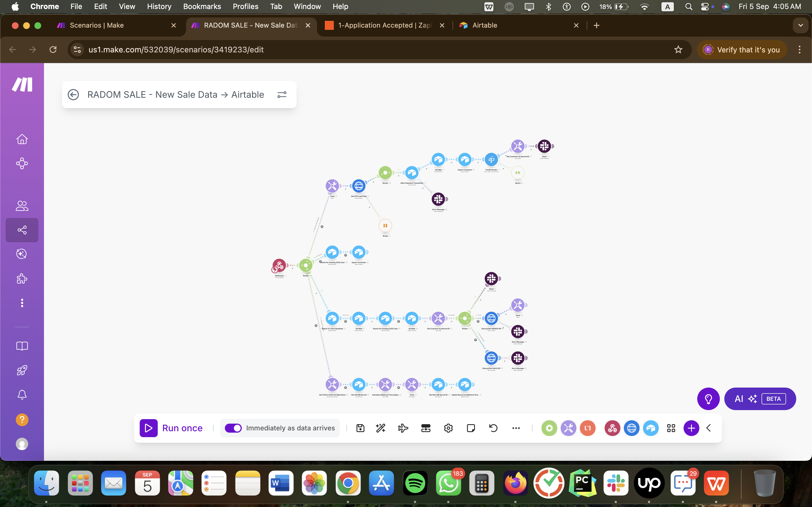This screenshot has height=507, width=812.
Task: Open scenario settings gear icon
Action: coord(448,428)
